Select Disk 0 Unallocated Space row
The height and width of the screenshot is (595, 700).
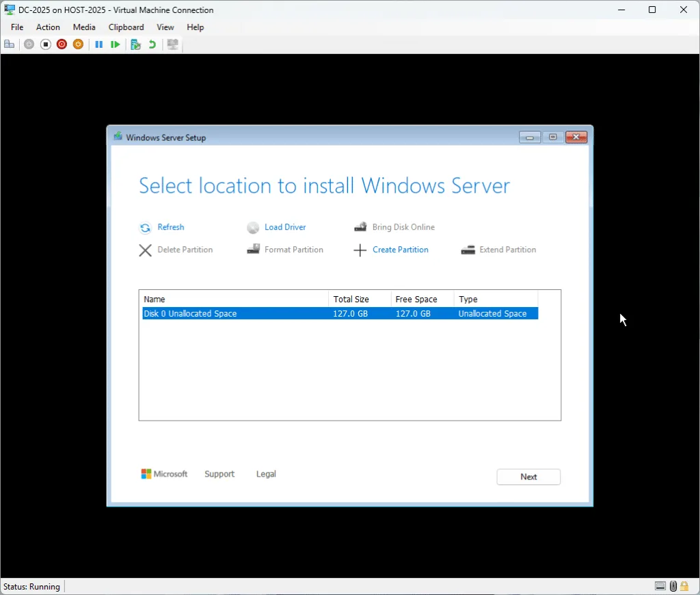point(340,314)
